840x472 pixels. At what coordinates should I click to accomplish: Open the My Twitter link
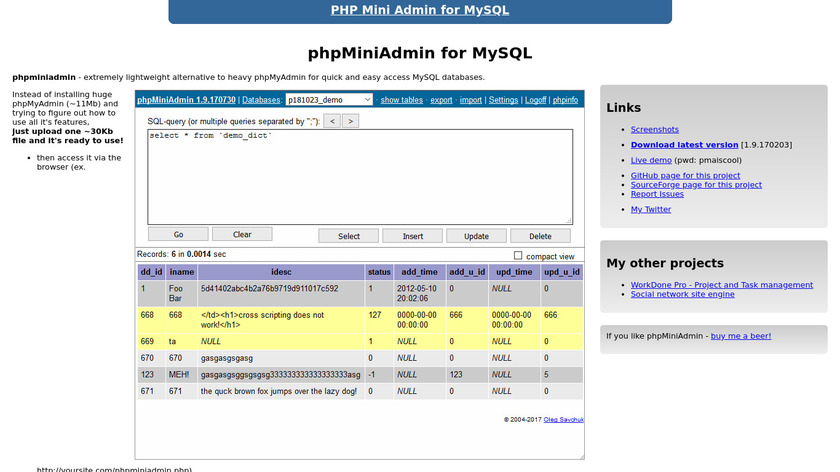coord(651,209)
